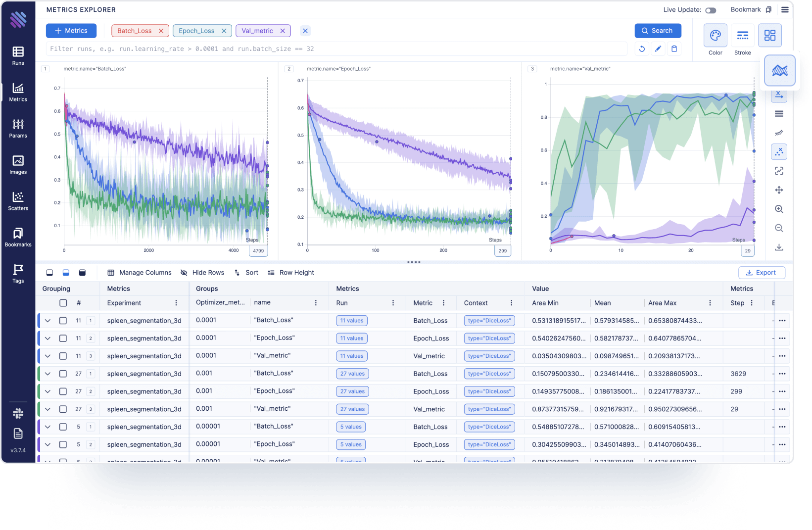Reset the query with the circular arrow icon

[642, 48]
